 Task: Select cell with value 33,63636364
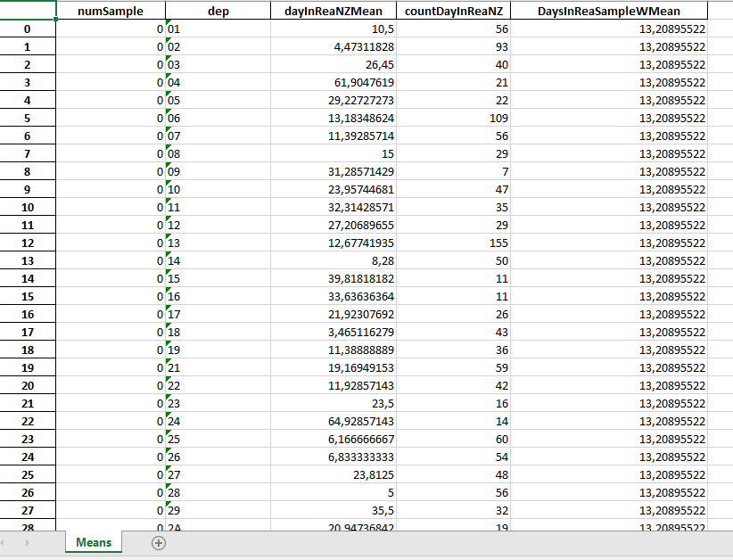pyautogui.click(x=334, y=296)
